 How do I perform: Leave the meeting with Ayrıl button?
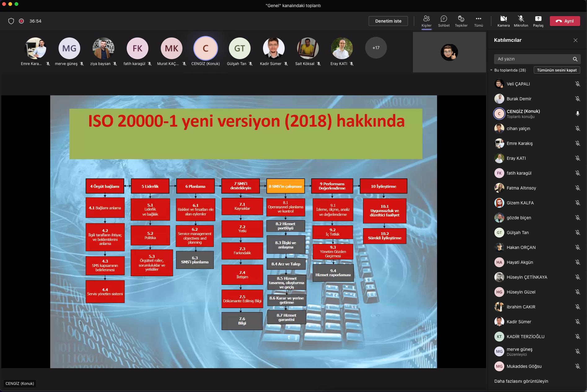tap(565, 21)
